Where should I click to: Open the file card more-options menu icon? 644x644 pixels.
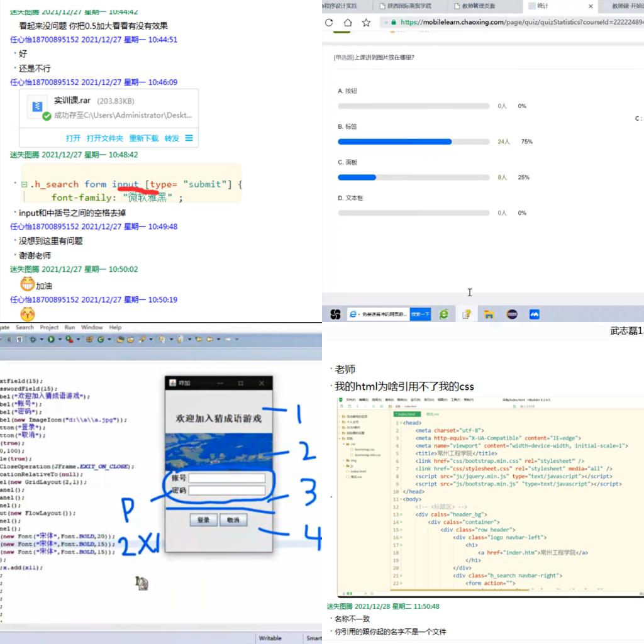189,138
